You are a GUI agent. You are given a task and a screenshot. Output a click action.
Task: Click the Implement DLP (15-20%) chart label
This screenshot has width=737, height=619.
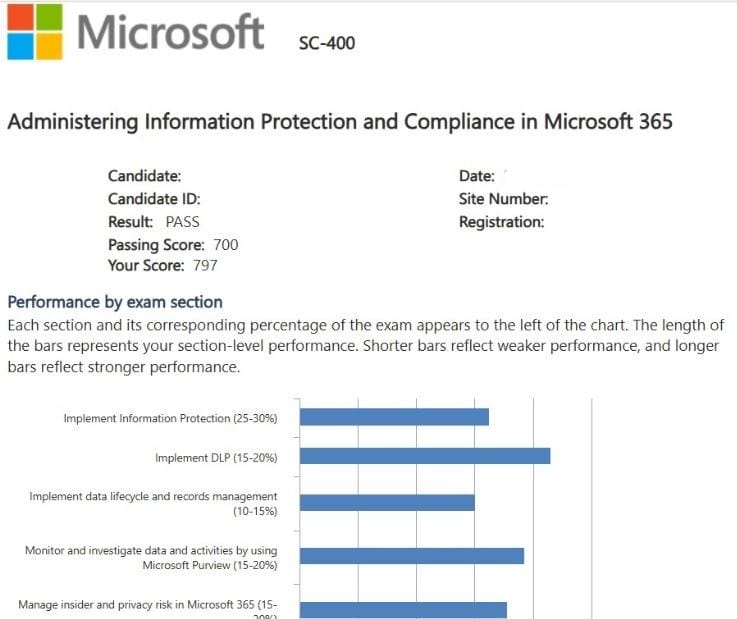click(216, 458)
